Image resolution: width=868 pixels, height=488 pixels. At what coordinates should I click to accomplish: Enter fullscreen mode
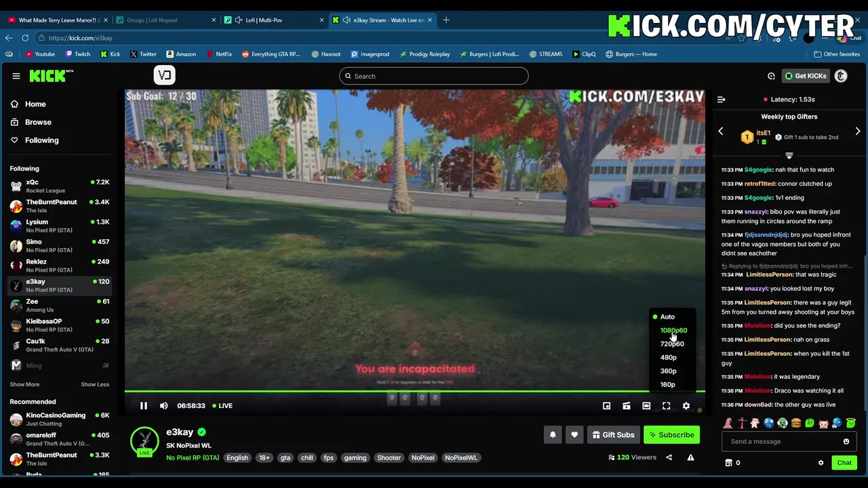click(x=666, y=405)
